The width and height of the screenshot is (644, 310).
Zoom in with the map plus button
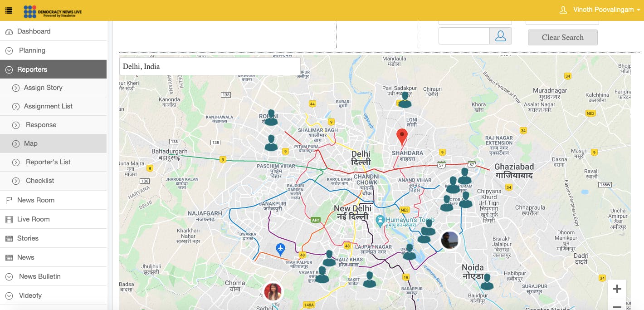[617, 289]
